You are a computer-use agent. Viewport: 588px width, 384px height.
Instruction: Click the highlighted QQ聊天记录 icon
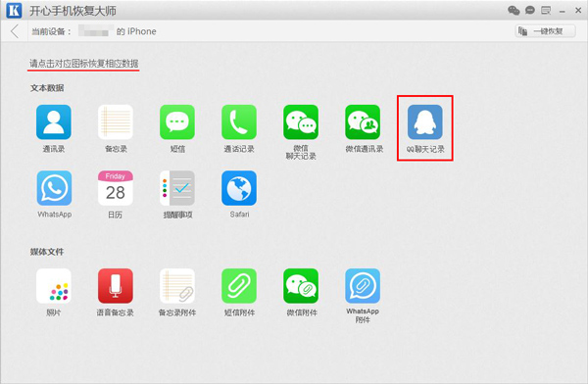[x=425, y=122]
